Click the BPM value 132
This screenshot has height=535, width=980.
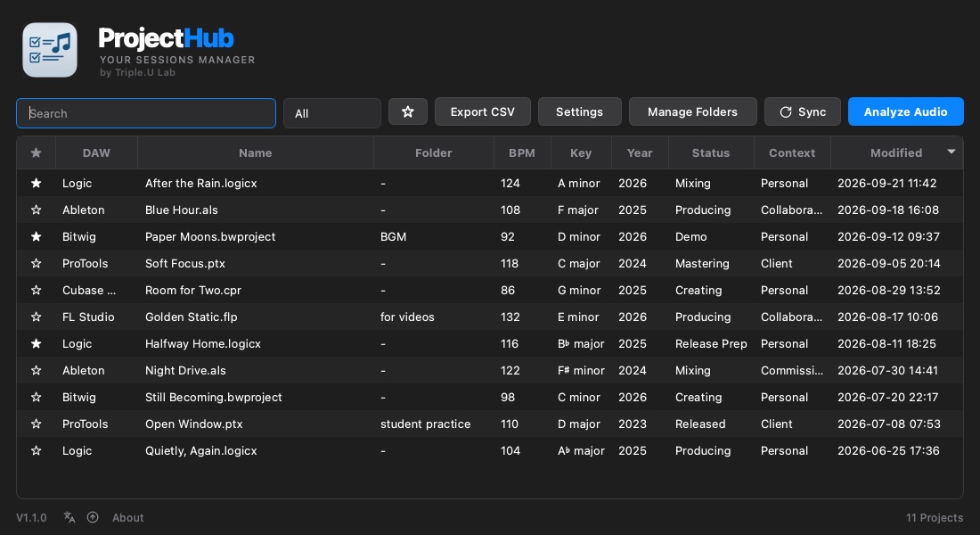tap(510, 317)
